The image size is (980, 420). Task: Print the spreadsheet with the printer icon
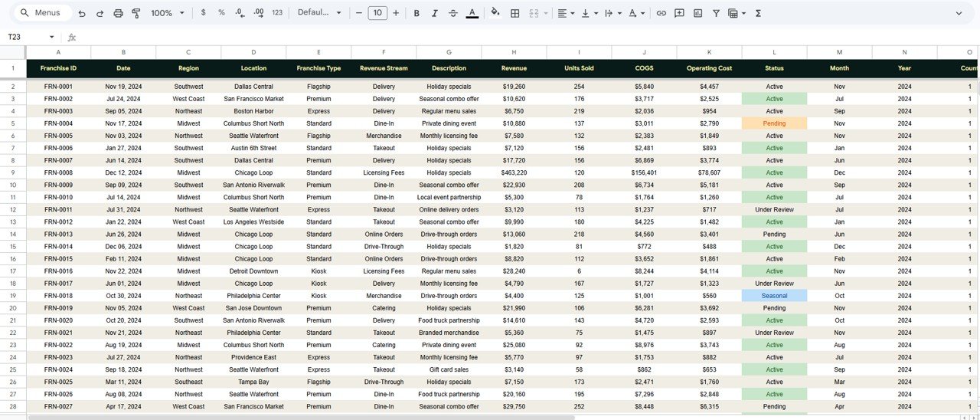click(x=118, y=13)
